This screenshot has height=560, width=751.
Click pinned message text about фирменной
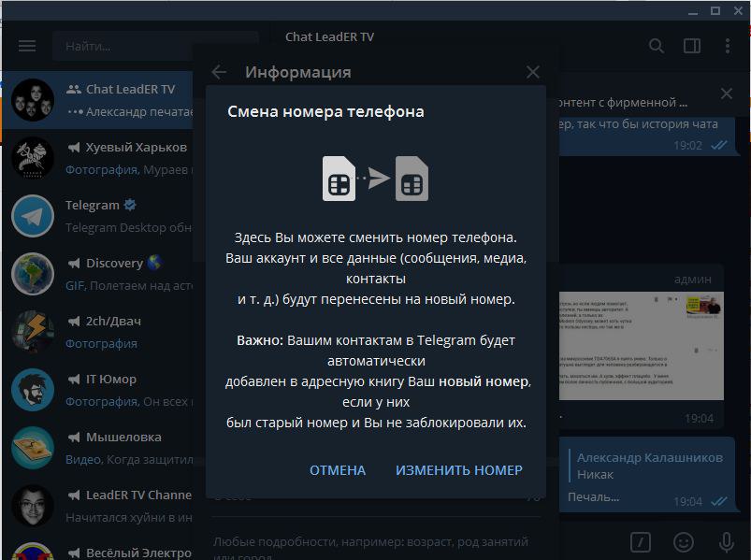coord(623,103)
